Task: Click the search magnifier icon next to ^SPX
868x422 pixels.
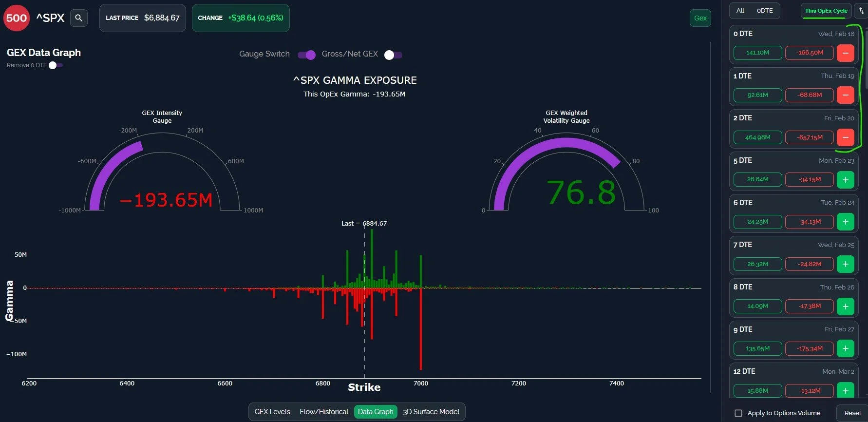Action: (x=78, y=18)
